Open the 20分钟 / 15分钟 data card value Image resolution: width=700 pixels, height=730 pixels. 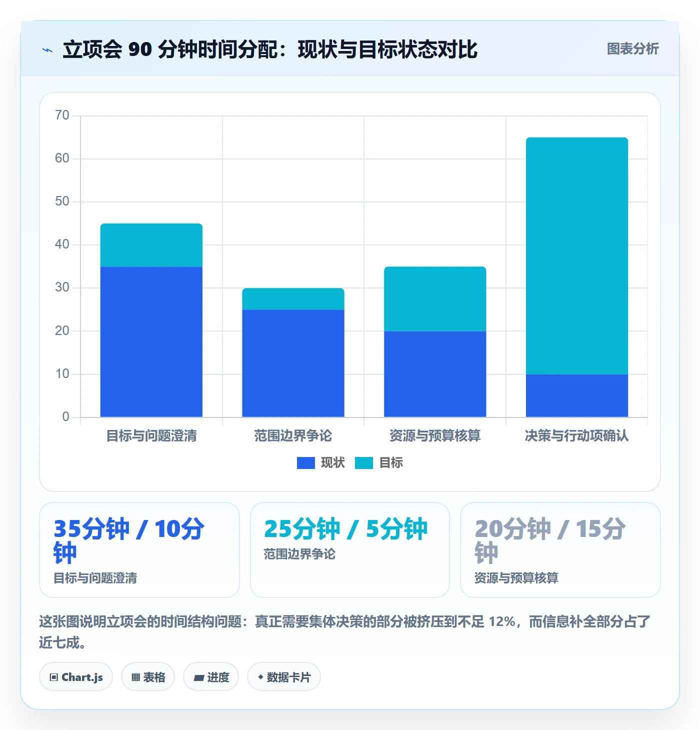click(x=550, y=540)
